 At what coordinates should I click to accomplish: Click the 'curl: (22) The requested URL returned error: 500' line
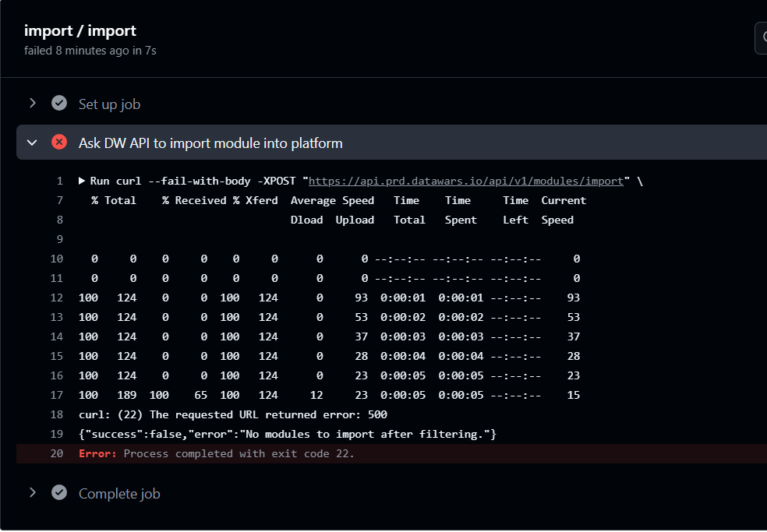point(233,414)
